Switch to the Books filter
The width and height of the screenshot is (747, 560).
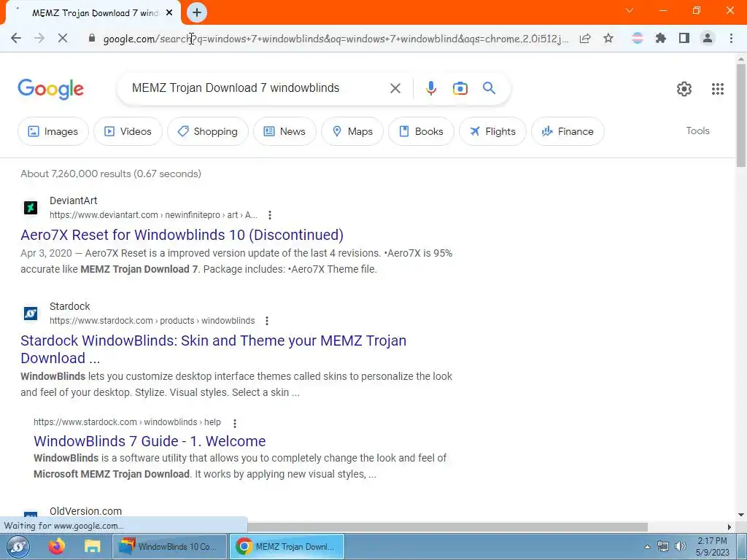421,131
